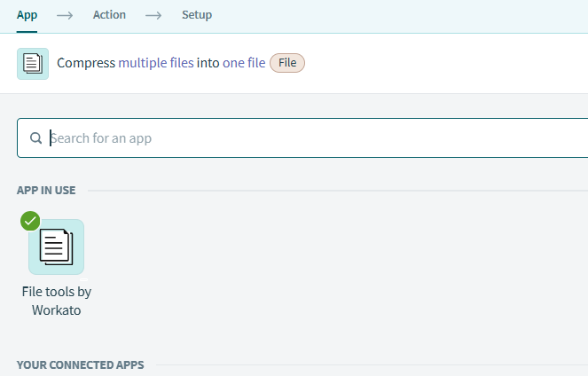
Task: Select the File tools by Workato app tile
Action: pos(56,247)
